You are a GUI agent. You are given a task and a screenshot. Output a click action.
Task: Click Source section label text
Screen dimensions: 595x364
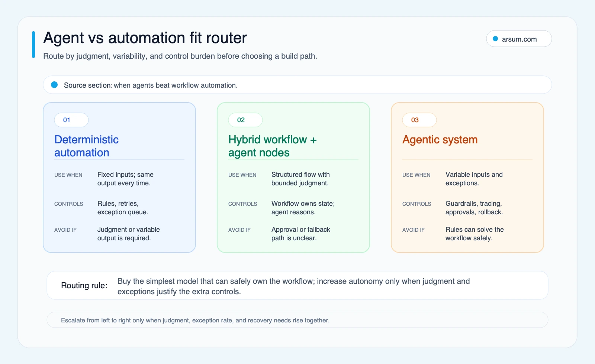[88, 85]
